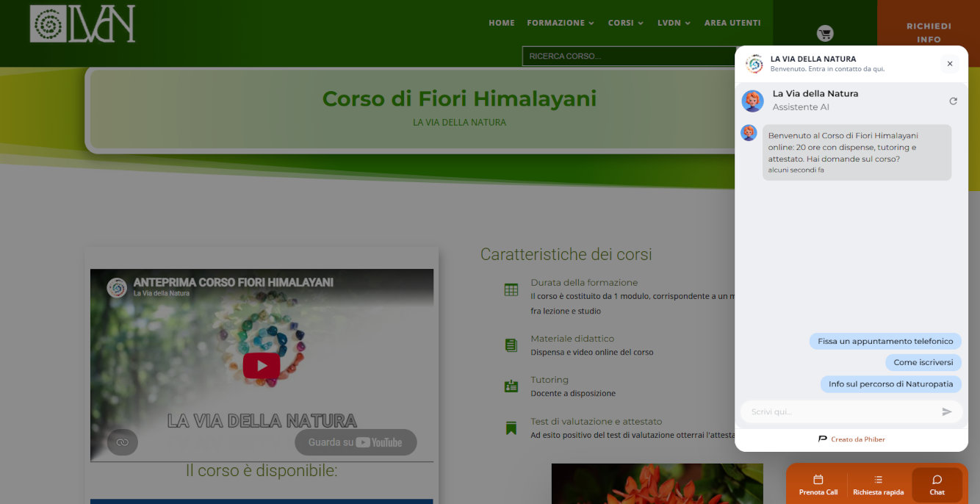Click the bookmark icon for Test di valutazione
Viewport: 980px width, 504px height.
point(511,428)
